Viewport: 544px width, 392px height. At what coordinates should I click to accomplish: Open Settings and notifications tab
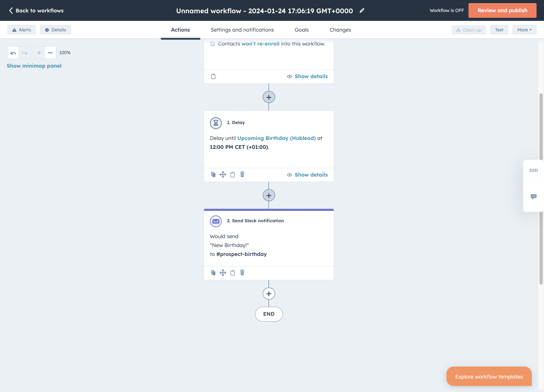click(x=242, y=30)
